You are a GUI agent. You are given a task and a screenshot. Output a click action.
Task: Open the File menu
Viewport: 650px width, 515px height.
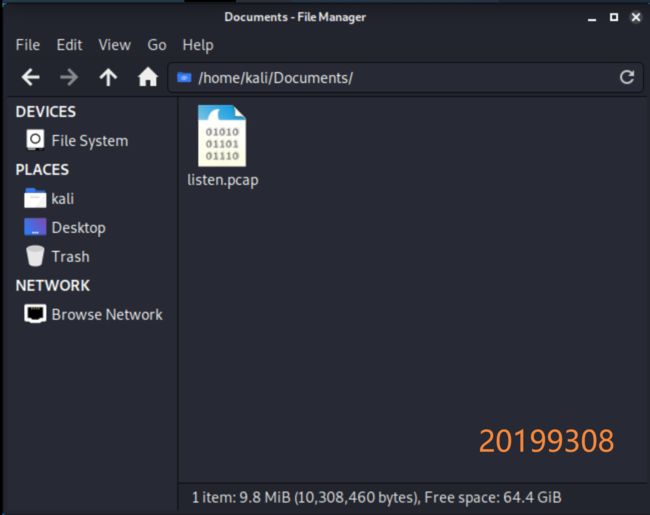28,45
